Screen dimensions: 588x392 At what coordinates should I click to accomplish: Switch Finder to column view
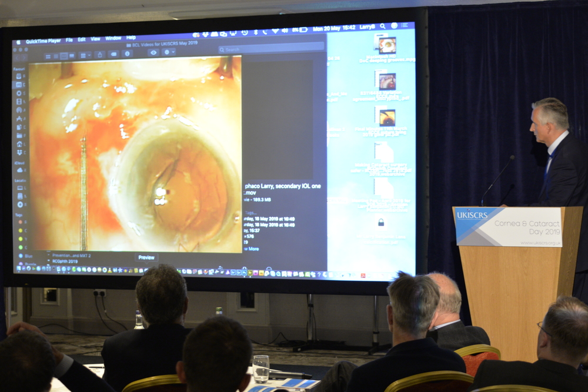click(64, 56)
